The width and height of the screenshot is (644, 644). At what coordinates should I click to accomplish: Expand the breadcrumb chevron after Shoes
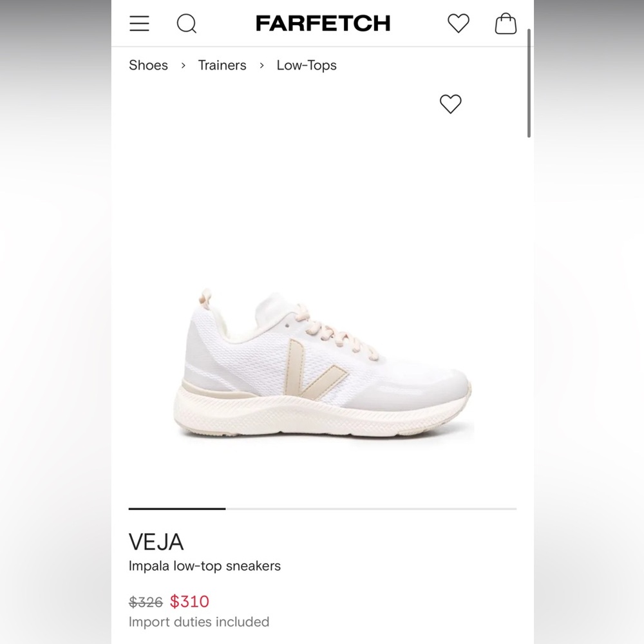pos(183,65)
